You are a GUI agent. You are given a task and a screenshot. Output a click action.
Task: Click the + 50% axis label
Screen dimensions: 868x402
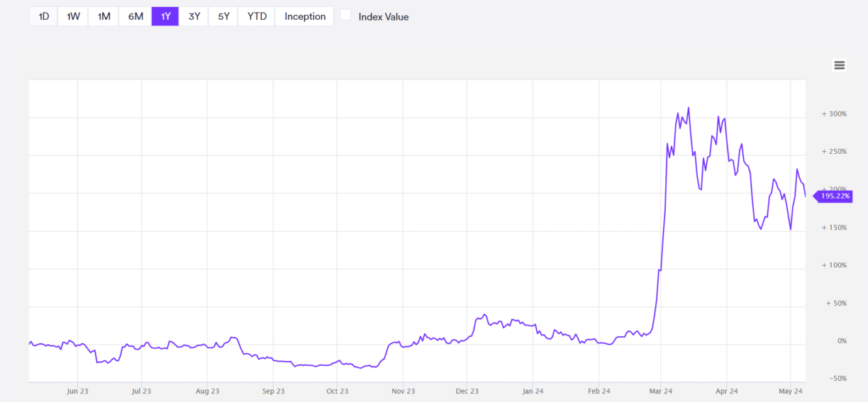836,303
